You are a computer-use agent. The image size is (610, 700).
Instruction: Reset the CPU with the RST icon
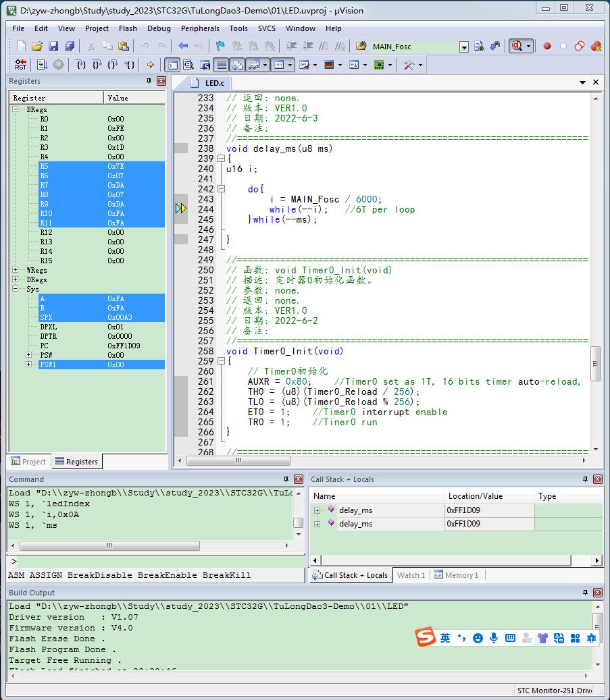[x=20, y=65]
